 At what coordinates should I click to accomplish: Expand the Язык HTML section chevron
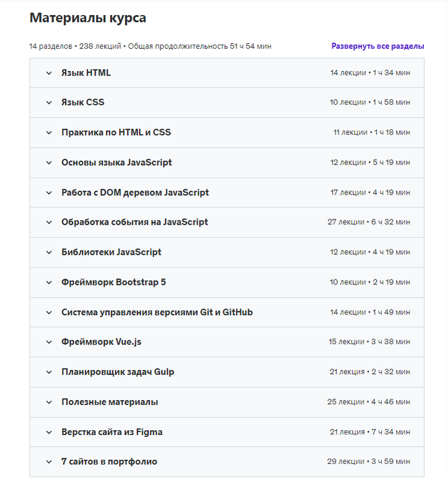49,73
